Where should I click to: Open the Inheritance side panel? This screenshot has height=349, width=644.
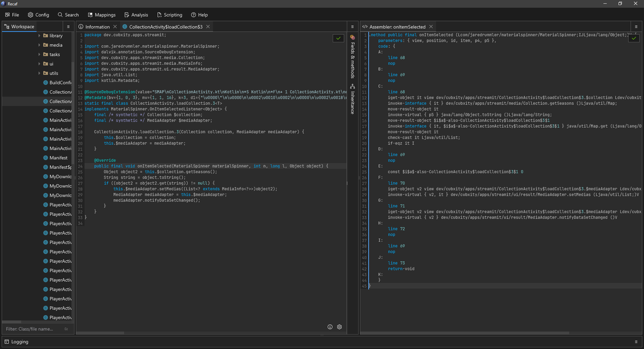pos(353,98)
